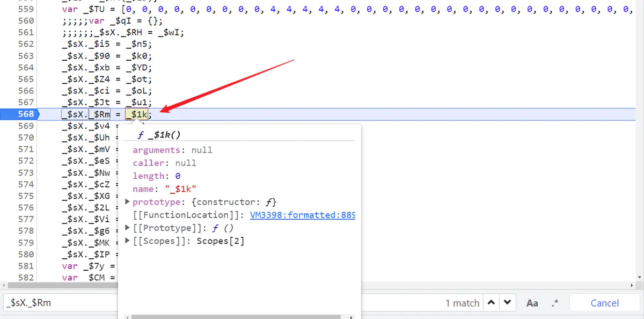
Task: Enable the .* regex search option
Action: pos(555,303)
